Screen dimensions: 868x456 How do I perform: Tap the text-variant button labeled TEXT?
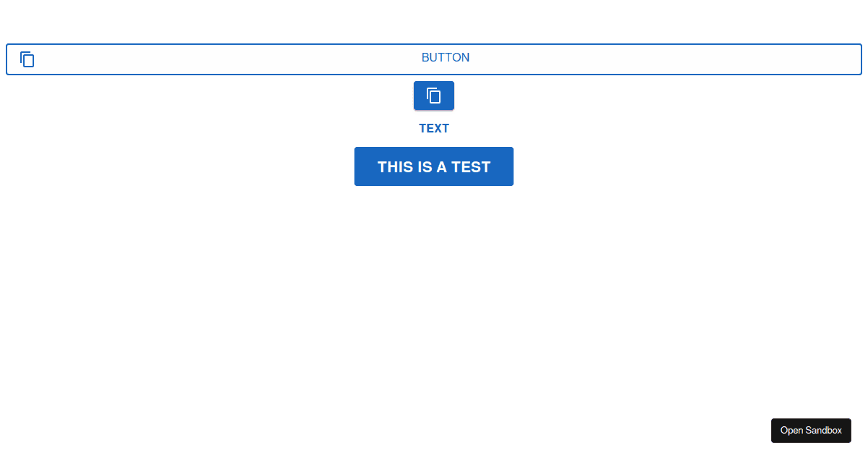434,128
